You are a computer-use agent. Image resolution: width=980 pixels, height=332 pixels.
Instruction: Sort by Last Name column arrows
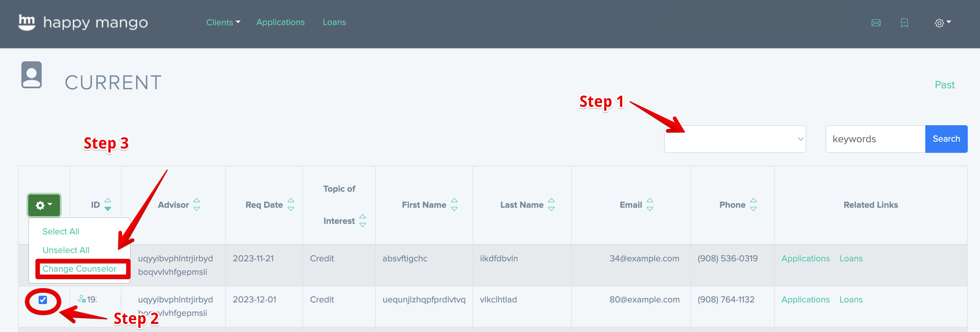[x=551, y=204]
